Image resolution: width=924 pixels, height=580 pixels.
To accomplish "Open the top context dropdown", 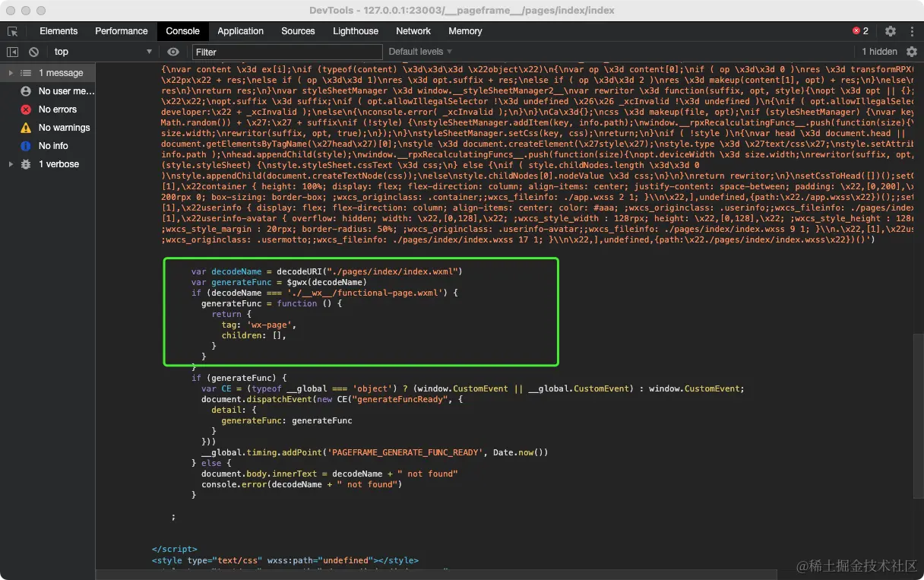I will [x=103, y=52].
